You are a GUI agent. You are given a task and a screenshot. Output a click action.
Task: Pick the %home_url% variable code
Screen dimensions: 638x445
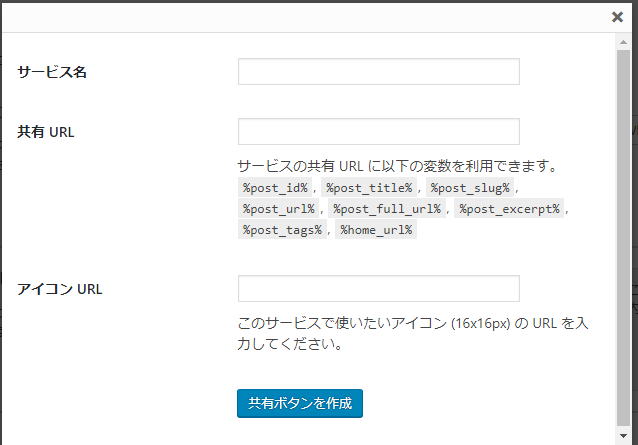(x=376, y=230)
